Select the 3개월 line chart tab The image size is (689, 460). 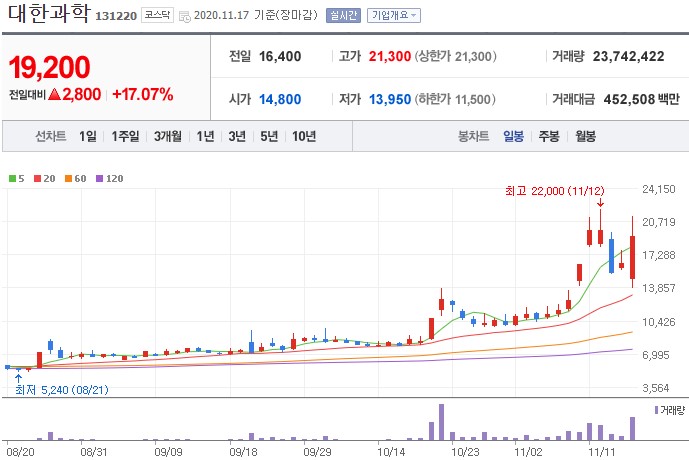[x=167, y=136]
